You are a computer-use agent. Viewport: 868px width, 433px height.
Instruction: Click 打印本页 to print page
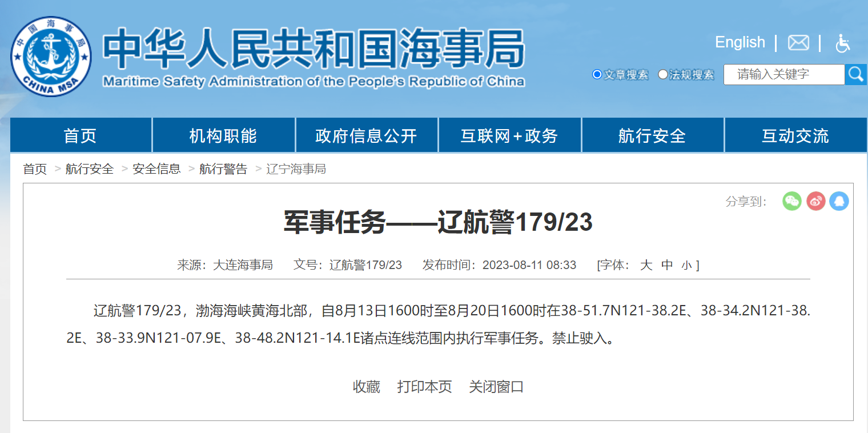pyautogui.click(x=424, y=387)
